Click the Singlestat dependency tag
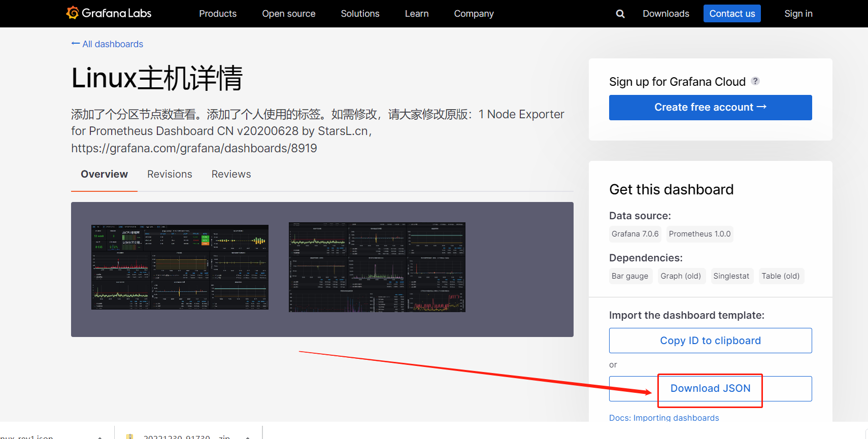The height and width of the screenshot is (439, 868). click(x=731, y=276)
